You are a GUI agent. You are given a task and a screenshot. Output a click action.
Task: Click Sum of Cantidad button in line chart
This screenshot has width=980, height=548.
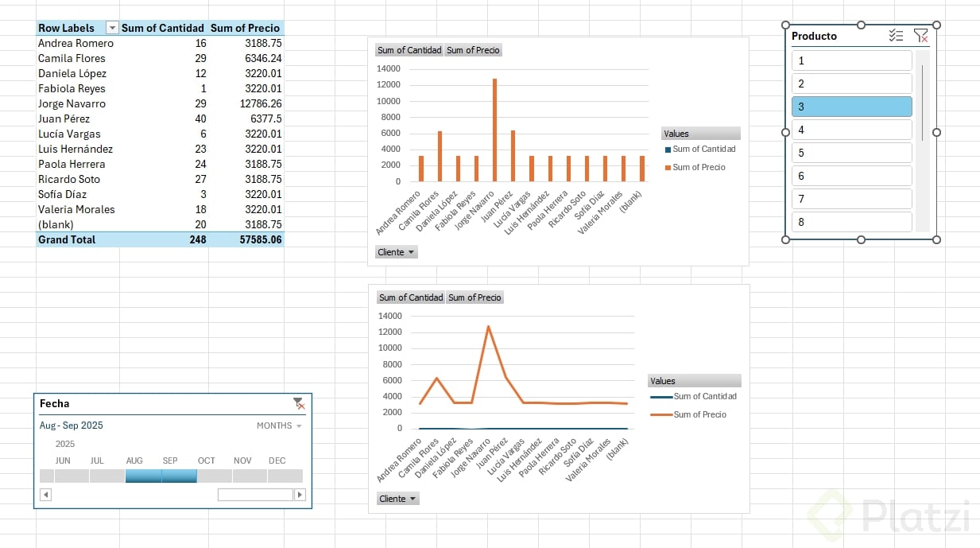coord(411,297)
